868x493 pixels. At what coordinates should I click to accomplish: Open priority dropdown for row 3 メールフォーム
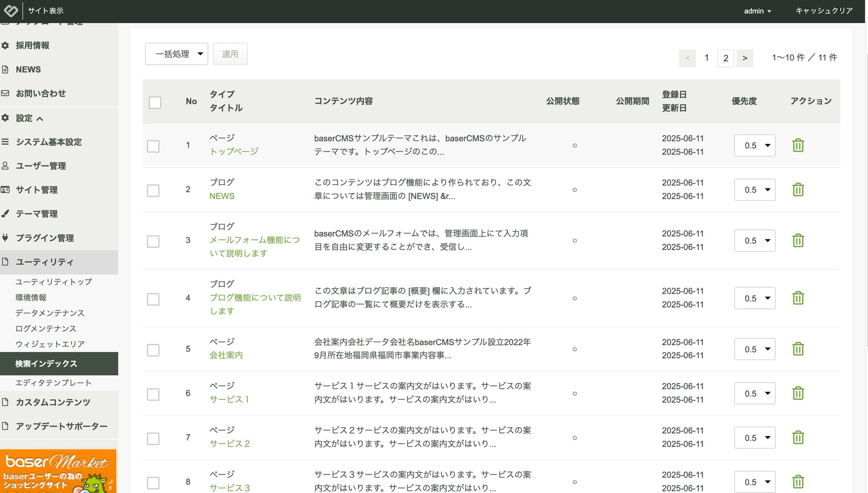click(x=755, y=240)
